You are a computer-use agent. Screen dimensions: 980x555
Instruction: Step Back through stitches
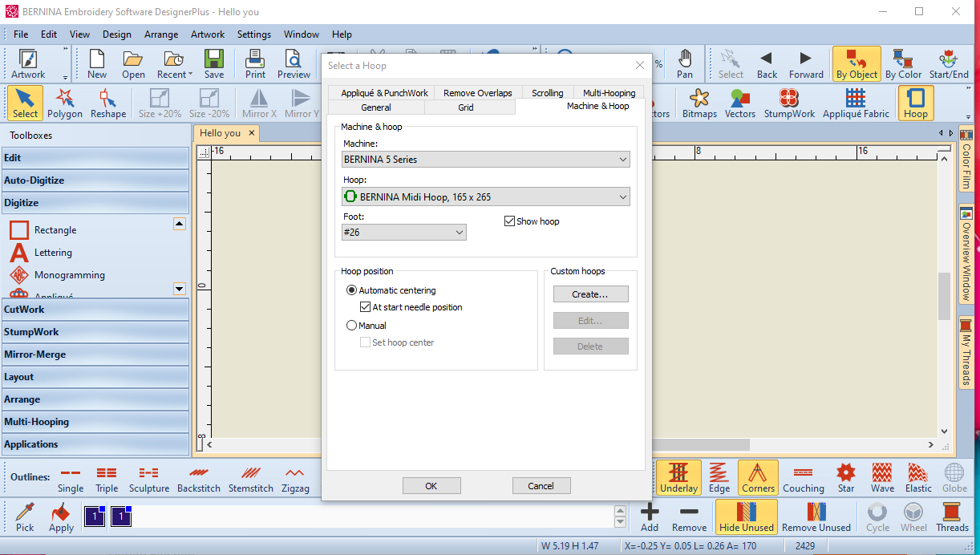coord(767,64)
